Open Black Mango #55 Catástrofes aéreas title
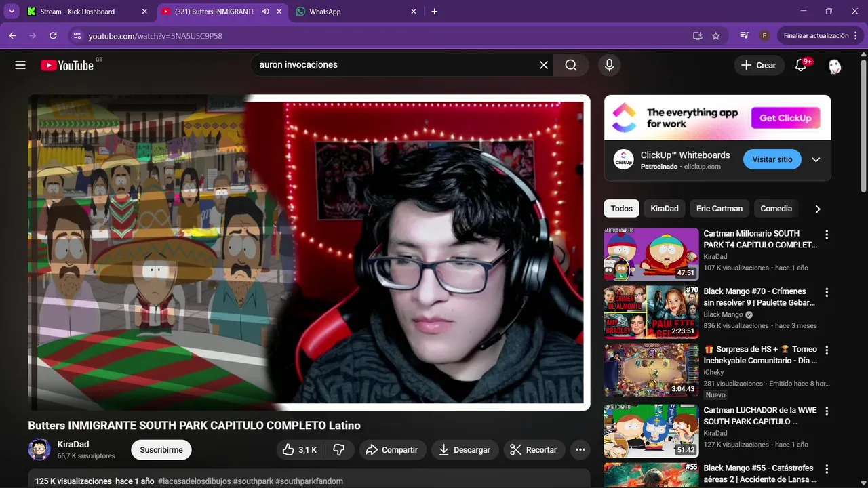 point(759,474)
